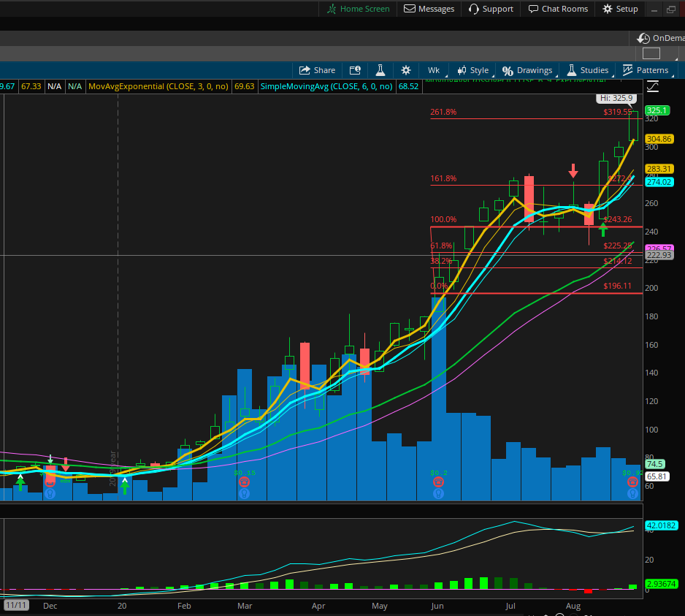Click the earnings phone icon near Jun
Screen dimensions: 685x616
pos(438,482)
